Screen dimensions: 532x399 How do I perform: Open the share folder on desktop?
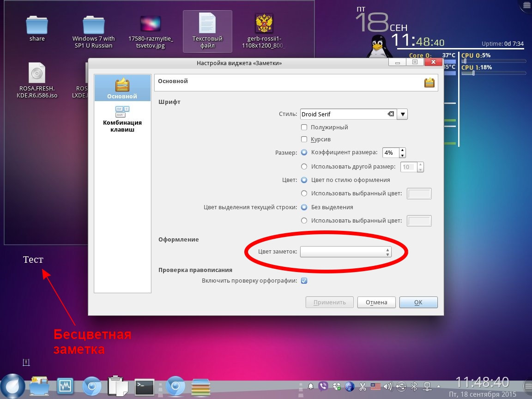(37, 29)
